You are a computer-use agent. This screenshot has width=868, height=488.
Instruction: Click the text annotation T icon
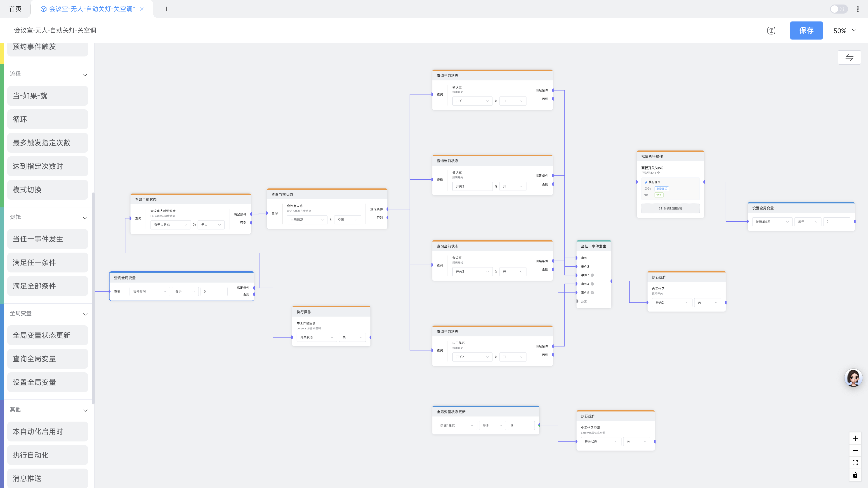click(x=771, y=31)
